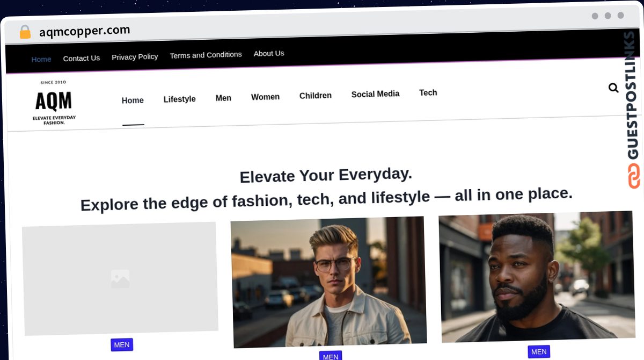644x360 pixels.
Task: Click MEN tag under the placeholder card
Action: 122,345
